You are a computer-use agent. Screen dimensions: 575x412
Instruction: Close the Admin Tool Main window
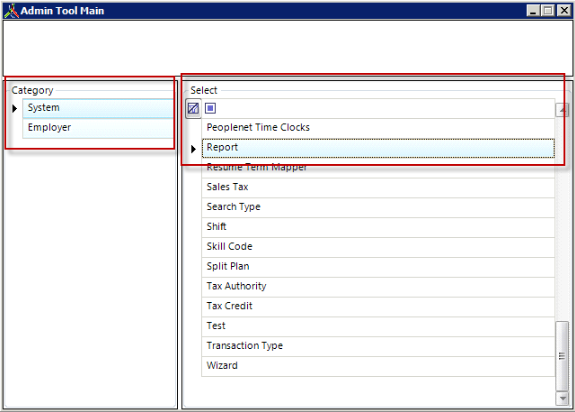[x=564, y=11]
